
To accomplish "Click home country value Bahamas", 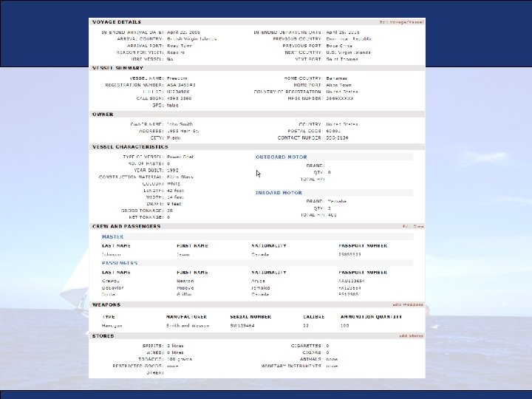I will click(337, 78).
